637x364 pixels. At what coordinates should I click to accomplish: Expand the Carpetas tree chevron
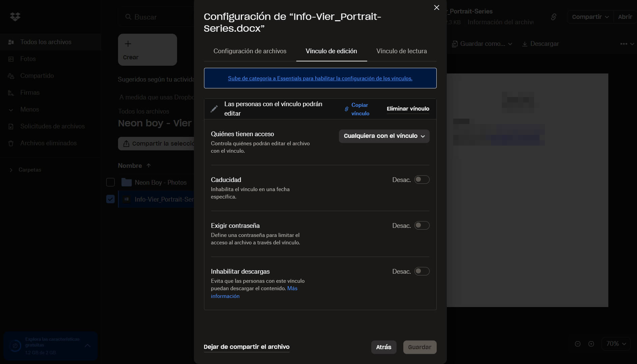[11, 170]
